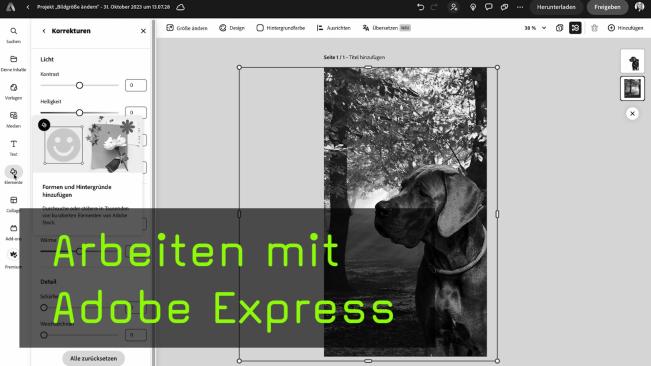Toggle the highlighted grid view icon
The width and height of the screenshot is (651, 366).
coord(575,28)
